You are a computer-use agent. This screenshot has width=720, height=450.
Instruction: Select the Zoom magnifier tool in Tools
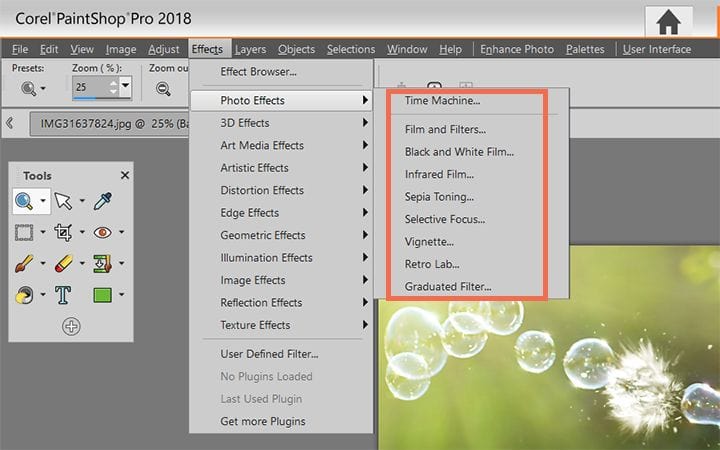point(24,201)
